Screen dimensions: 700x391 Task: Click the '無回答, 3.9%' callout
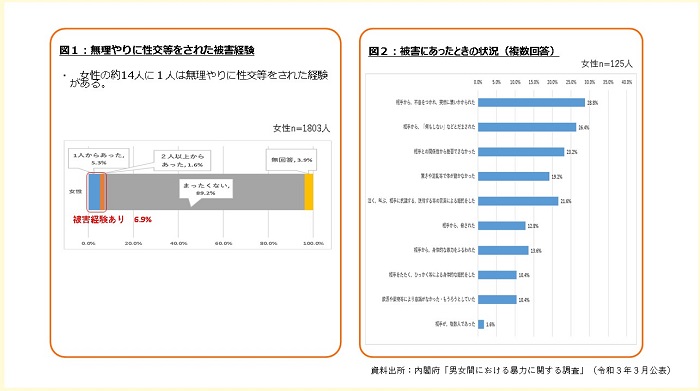(x=292, y=160)
